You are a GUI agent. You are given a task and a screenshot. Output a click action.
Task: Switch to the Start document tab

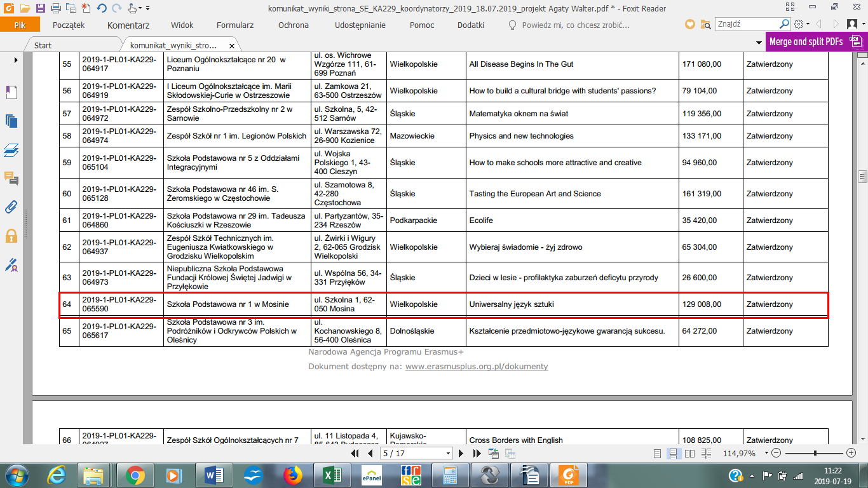click(x=43, y=46)
